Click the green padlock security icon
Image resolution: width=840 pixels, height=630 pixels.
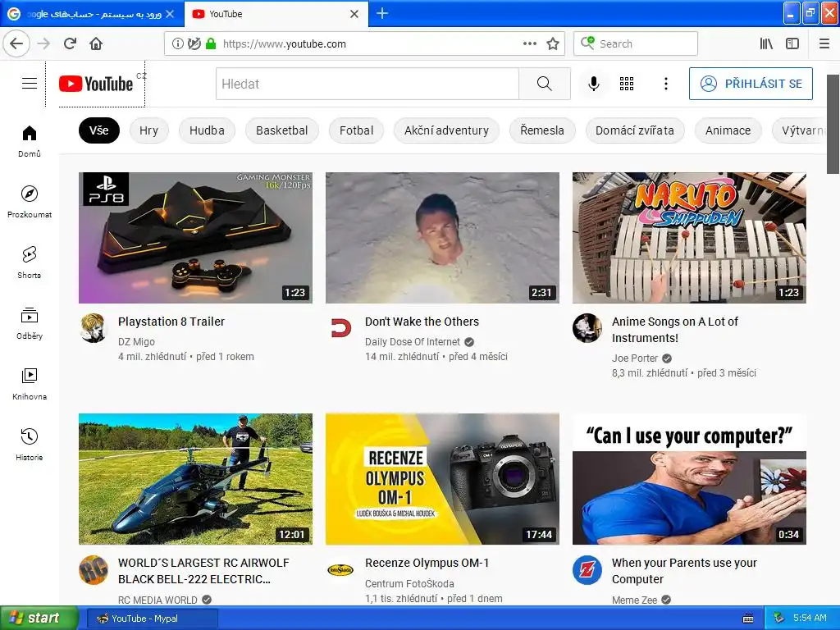(211, 44)
